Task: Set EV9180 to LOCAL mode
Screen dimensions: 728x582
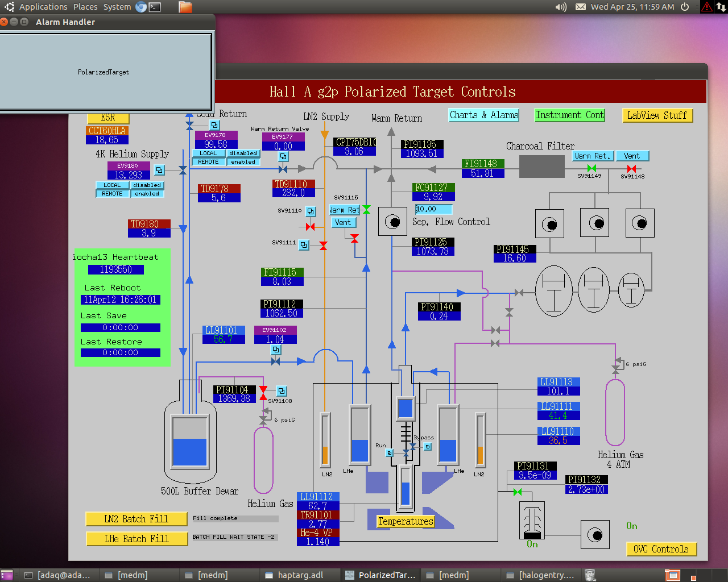Action: click(x=112, y=185)
